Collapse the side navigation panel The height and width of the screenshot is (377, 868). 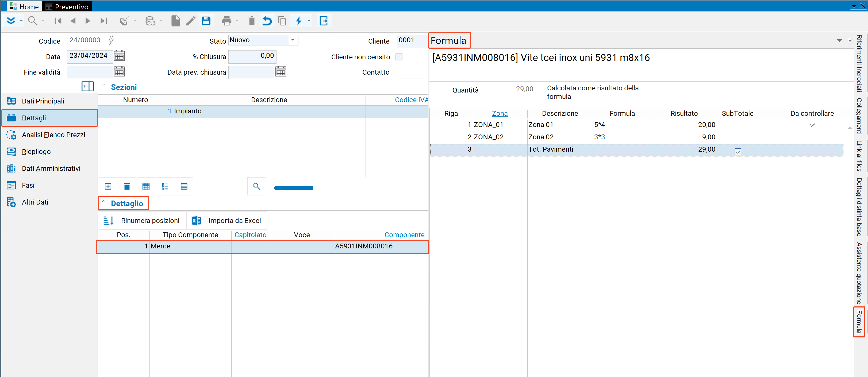point(88,86)
